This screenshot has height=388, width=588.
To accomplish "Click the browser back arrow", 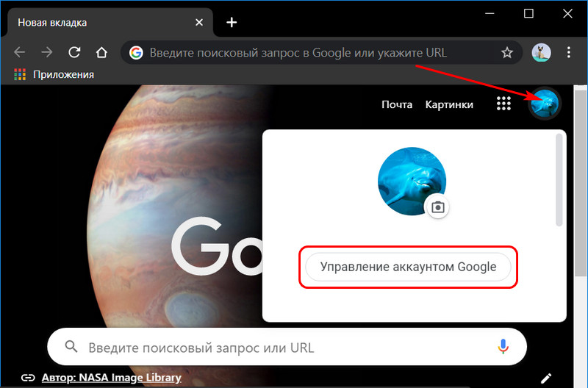I will [20, 52].
